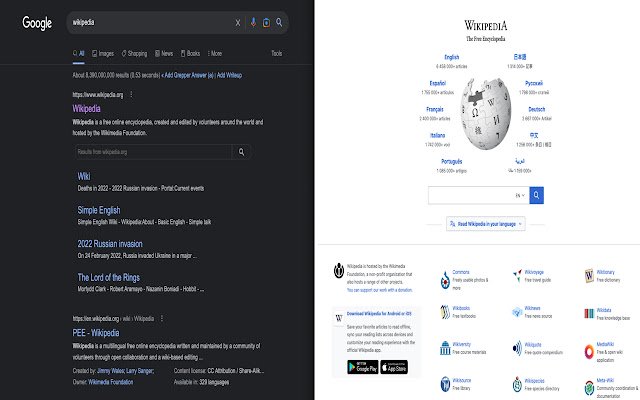Open Español Wikipedia language link

pyautogui.click(x=438, y=83)
